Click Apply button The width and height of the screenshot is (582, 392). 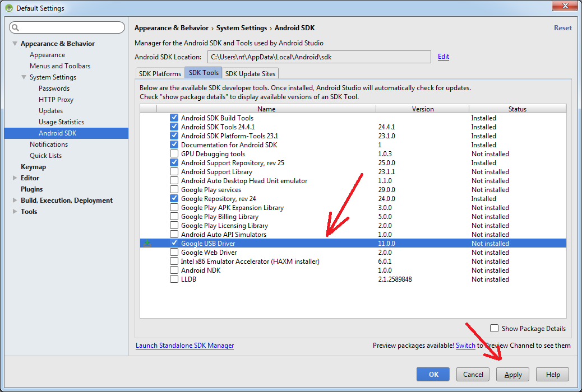(512, 374)
